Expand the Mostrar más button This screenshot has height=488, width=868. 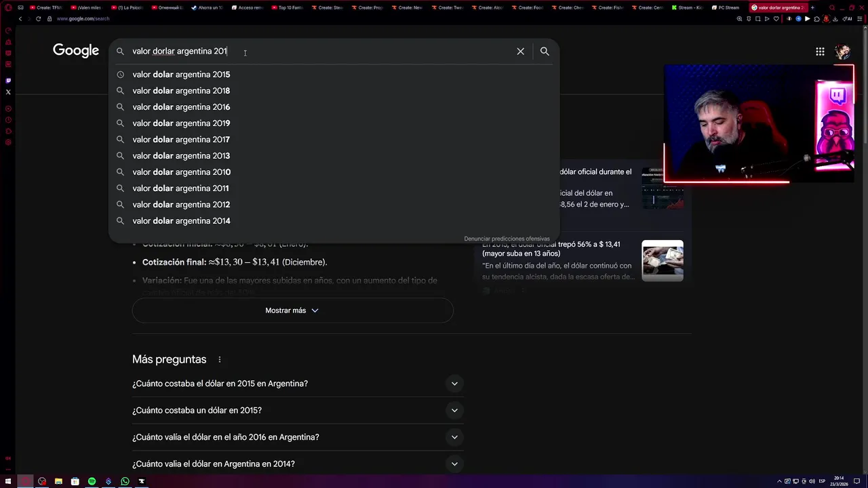292,310
